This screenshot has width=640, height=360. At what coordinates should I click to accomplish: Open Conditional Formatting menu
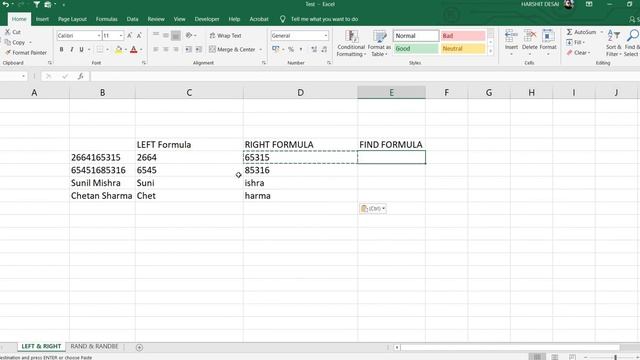pyautogui.click(x=351, y=43)
